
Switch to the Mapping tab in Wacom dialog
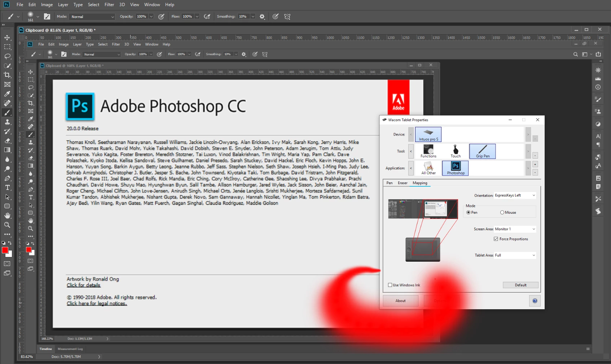click(420, 183)
